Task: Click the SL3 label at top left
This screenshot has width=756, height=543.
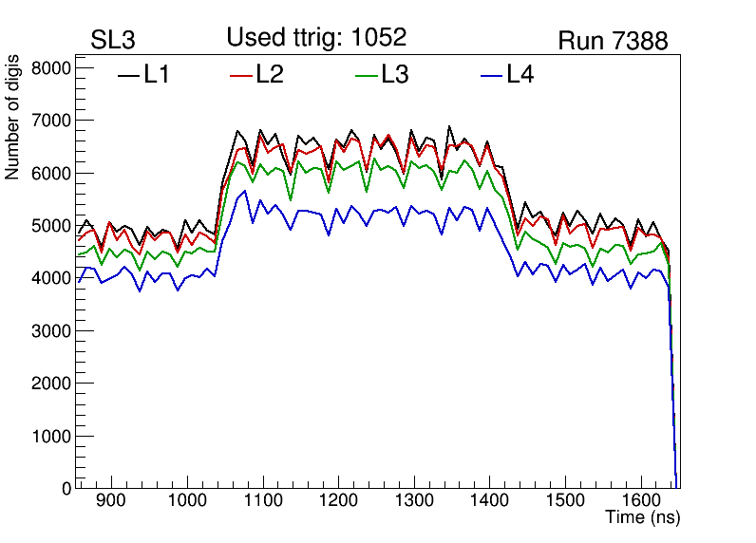Action: (115, 41)
